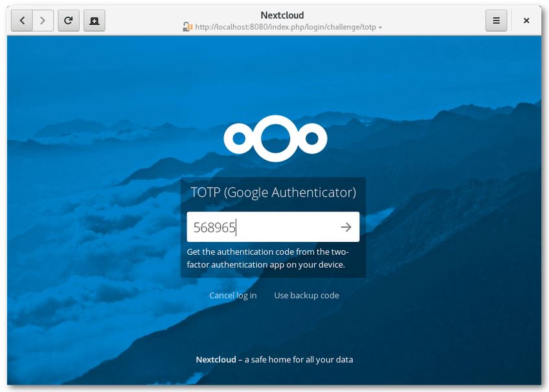Open the browser hamburger menu
This screenshot has height=392, width=549.
click(x=496, y=21)
